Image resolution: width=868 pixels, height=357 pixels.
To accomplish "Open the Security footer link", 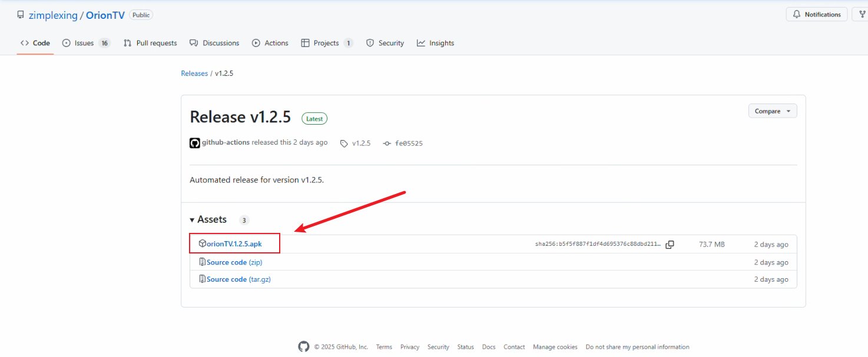I will (438, 347).
